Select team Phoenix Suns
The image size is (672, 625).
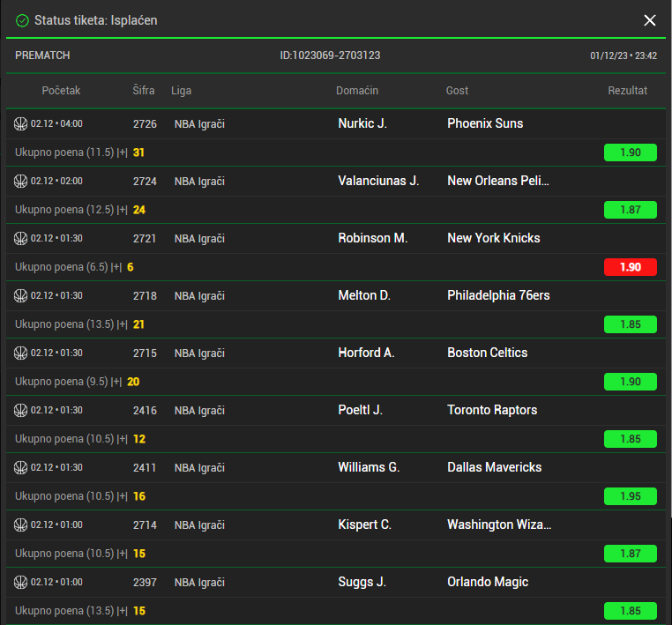(x=485, y=123)
